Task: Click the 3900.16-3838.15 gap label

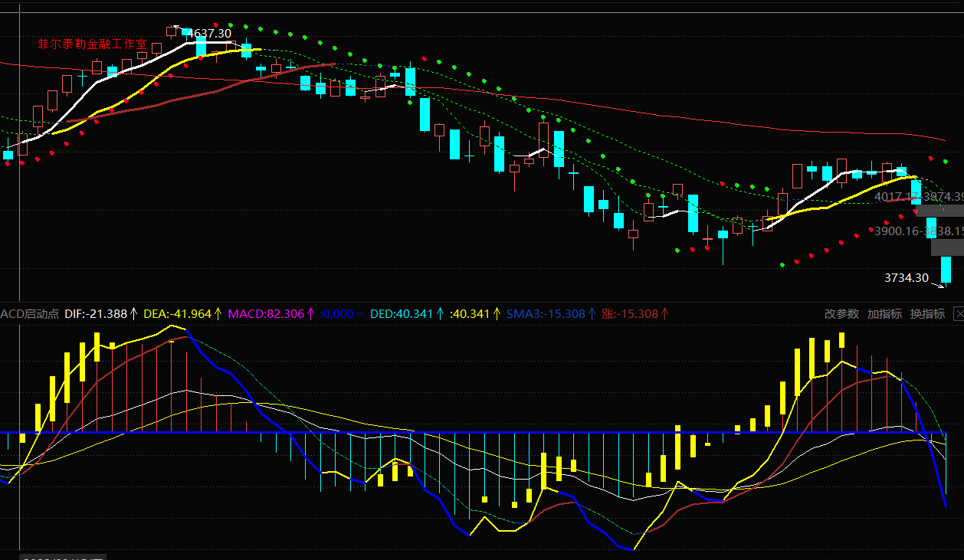Action: click(x=918, y=231)
